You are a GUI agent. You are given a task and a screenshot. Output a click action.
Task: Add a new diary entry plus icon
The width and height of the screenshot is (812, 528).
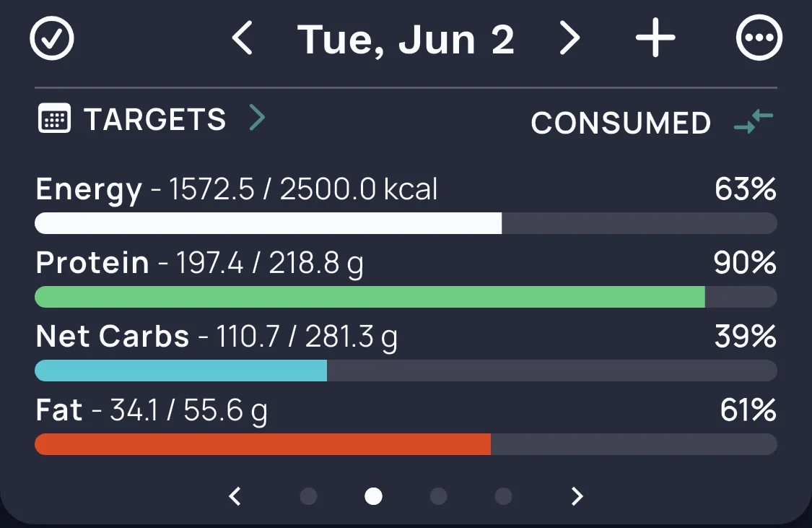[x=655, y=38]
